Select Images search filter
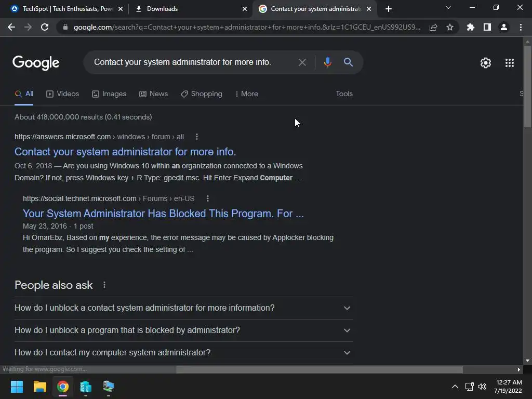Screen dimensions: 532x399 109,94
